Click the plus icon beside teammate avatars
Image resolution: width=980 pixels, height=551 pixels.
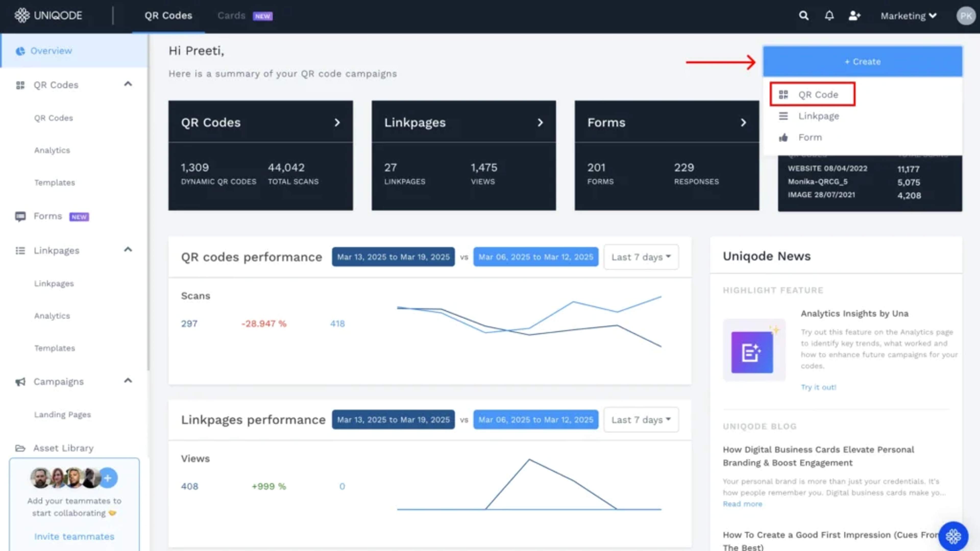pyautogui.click(x=108, y=478)
